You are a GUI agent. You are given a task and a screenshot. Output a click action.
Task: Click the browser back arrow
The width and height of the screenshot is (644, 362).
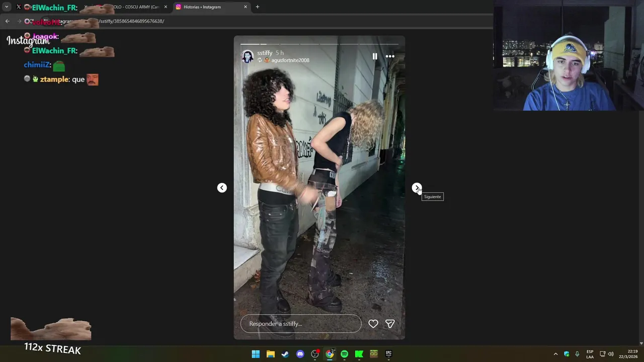click(7, 21)
